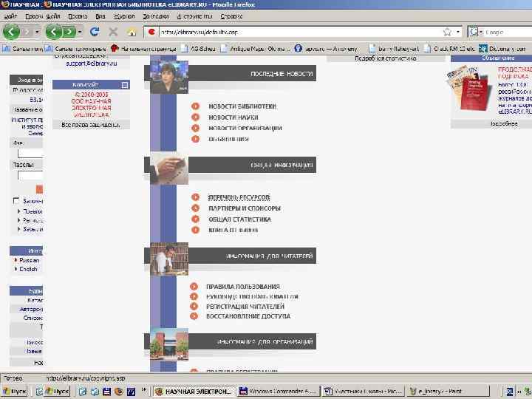532x399 pixels.
Task: Bookmark this page with the star icon
Action: [447, 32]
